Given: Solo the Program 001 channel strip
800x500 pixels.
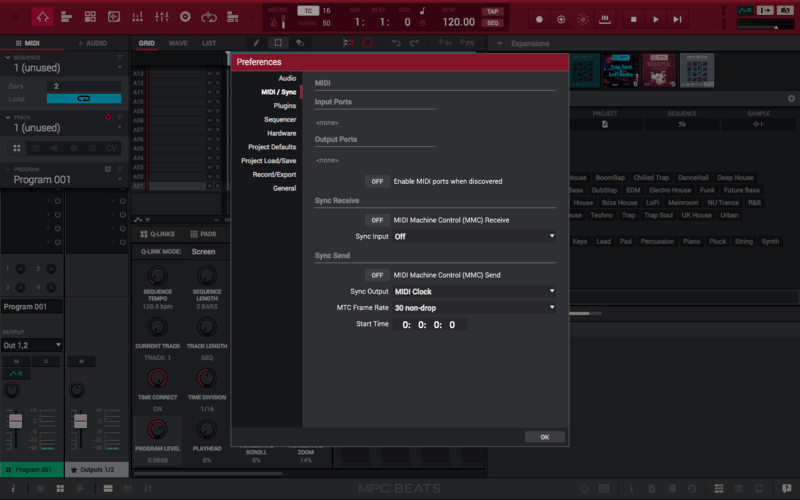Looking at the screenshot, I should pyautogui.click(x=46, y=361).
